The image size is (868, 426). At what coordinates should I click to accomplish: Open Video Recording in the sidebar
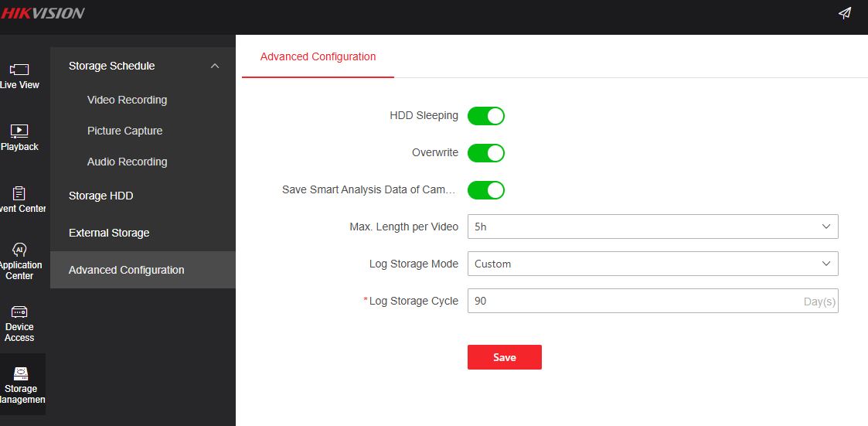tap(127, 100)
